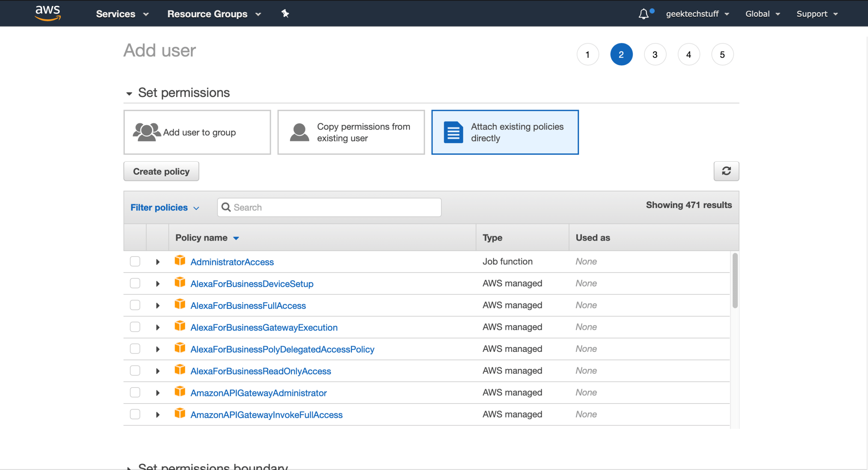The width and height of the screenshot is (868, 470).
Task: Choose Copy permissions from existing user
Action: [x=351, y=132]
